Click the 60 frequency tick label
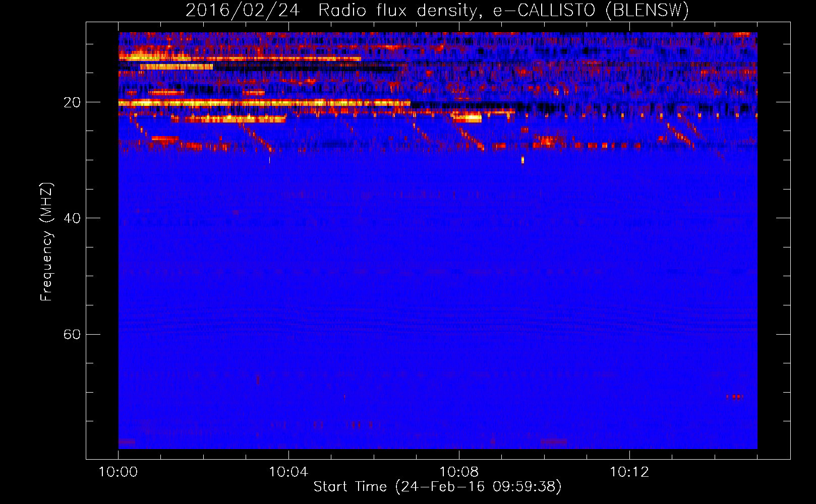This screenshot has width=816, height=504. coord(72,335)
